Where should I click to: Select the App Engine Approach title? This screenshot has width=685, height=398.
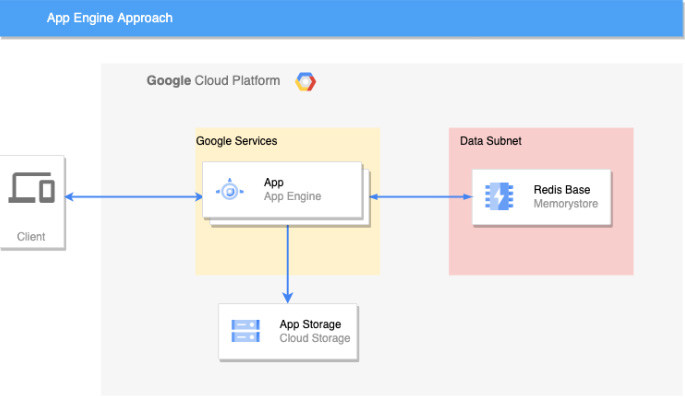pyautogui.click(x=110, y=18)
